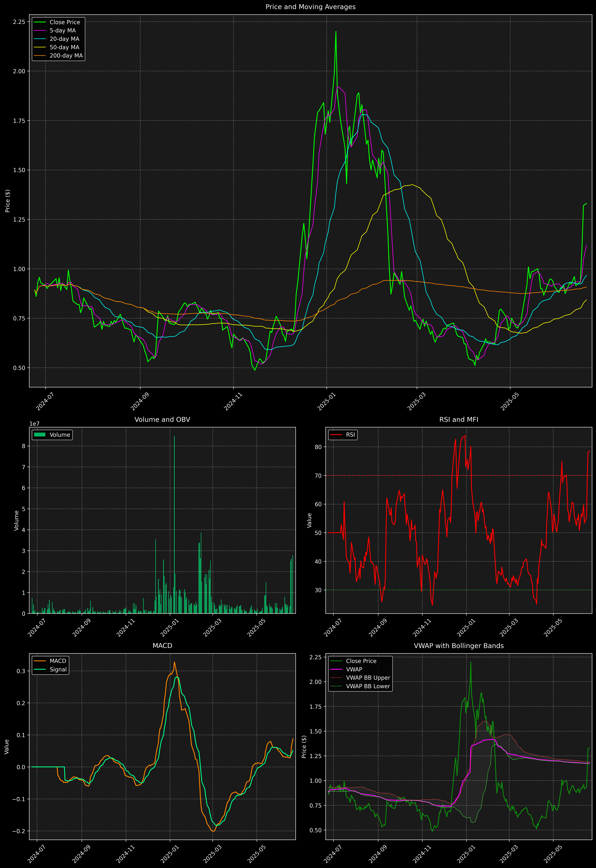
Task: Click the 'VWAP with Bollinger Bands' chart title
Action: pos(459,646)
